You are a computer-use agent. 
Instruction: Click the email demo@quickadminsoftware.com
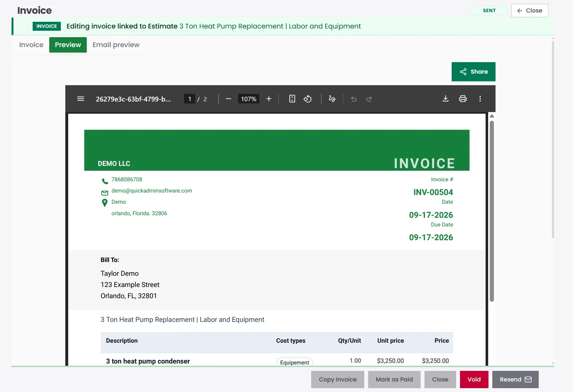tap(152, 191)
